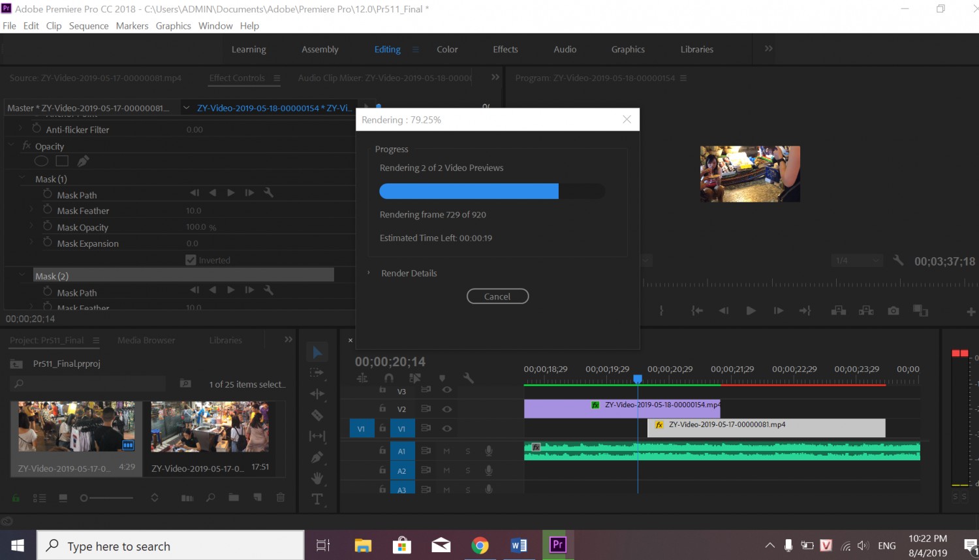The width and height of the screenshot is (979, 560).
Task: Expand Render Details section
Action: (x=369, y=273)
